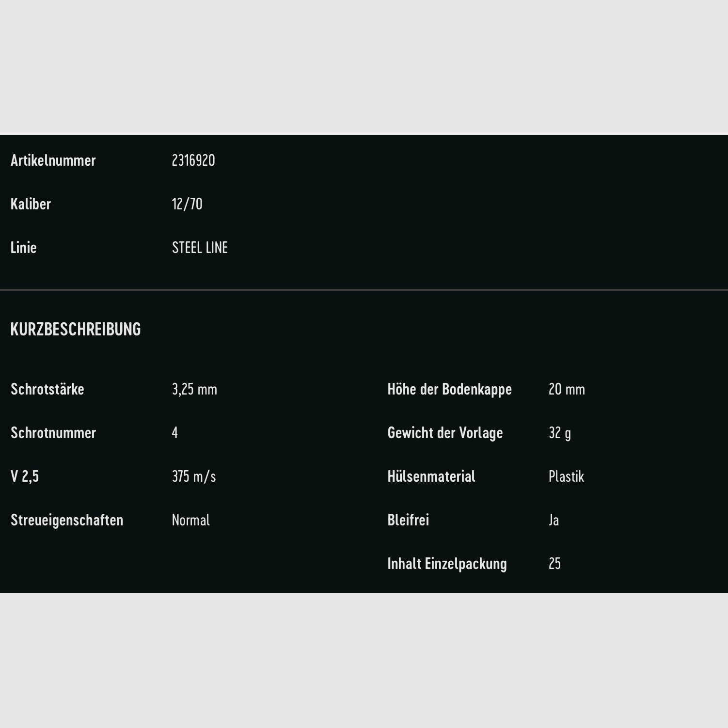Select the Inhalt Einzelpackung label
Image resolution: width=728 pixels, height=728 pixels.
click(x=447, y=564)
